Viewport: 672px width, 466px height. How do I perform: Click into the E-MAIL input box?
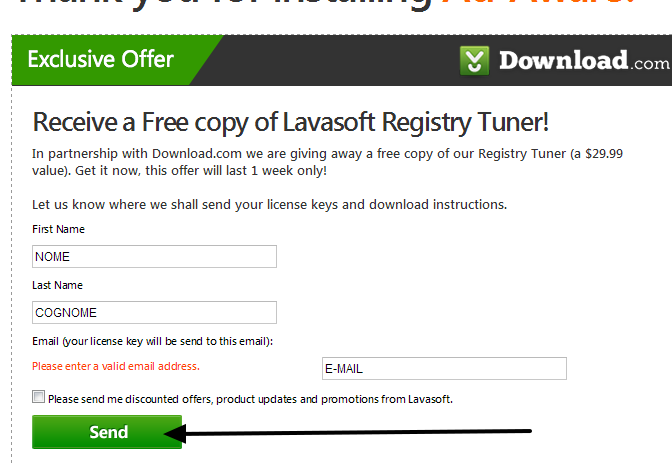click(444, 368)
